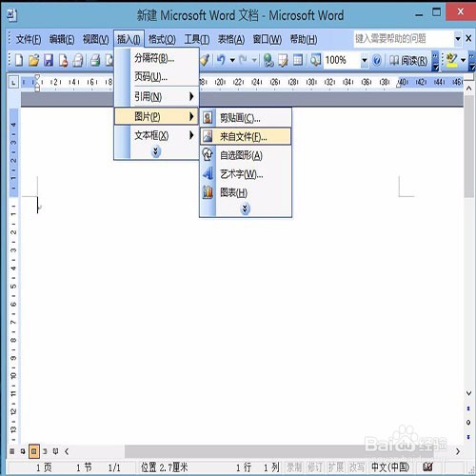Toggle 录制 macro recording indicator

pyautogui.click(x=294, y=467)
